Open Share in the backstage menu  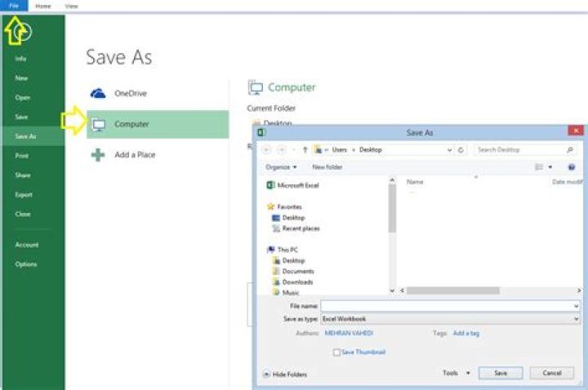[23, 175]
